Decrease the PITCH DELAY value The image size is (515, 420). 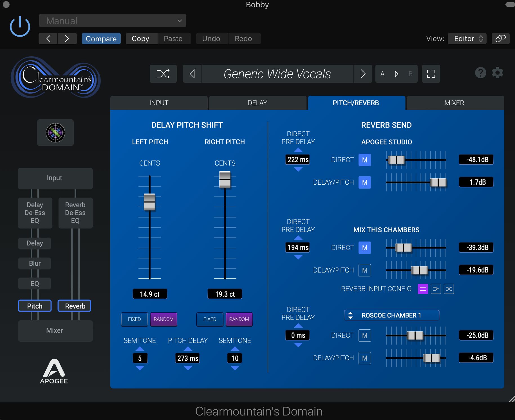(x=188, y=368)
